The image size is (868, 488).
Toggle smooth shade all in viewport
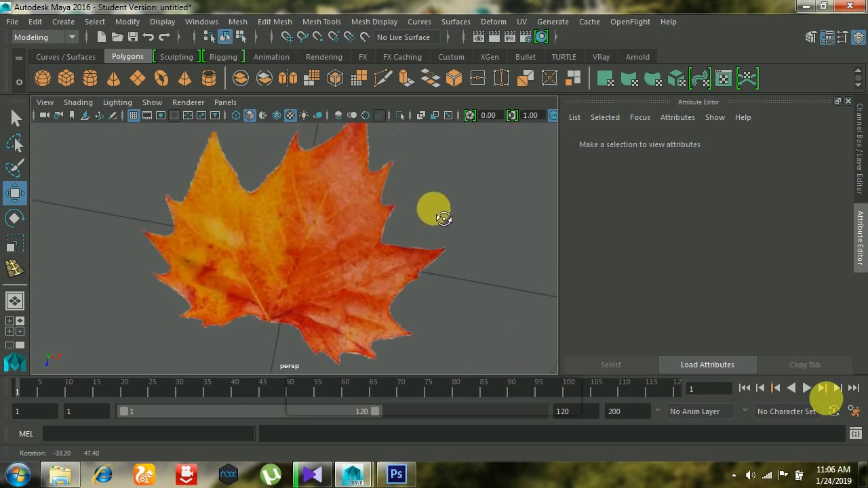[250, 115]
